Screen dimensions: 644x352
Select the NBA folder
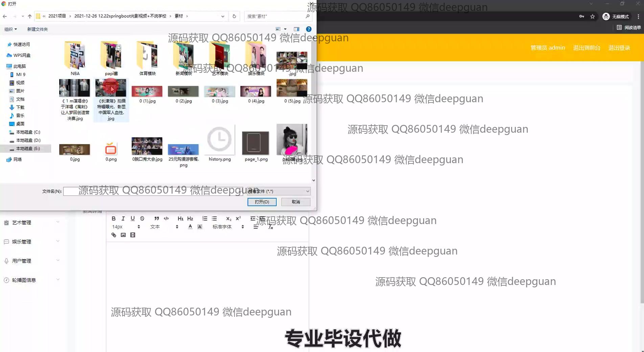pyautogui.click(x=75, y=58)
